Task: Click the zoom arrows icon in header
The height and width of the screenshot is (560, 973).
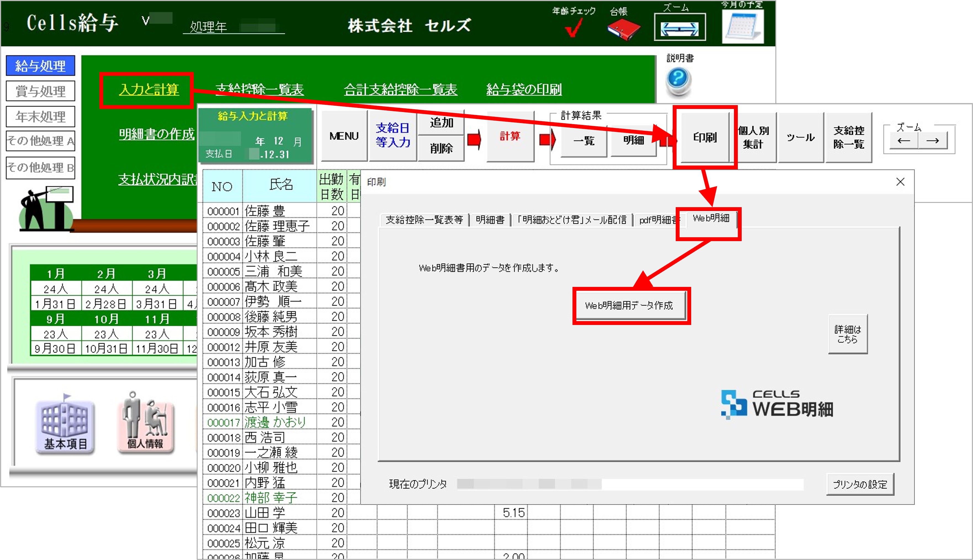Action: 680,28
